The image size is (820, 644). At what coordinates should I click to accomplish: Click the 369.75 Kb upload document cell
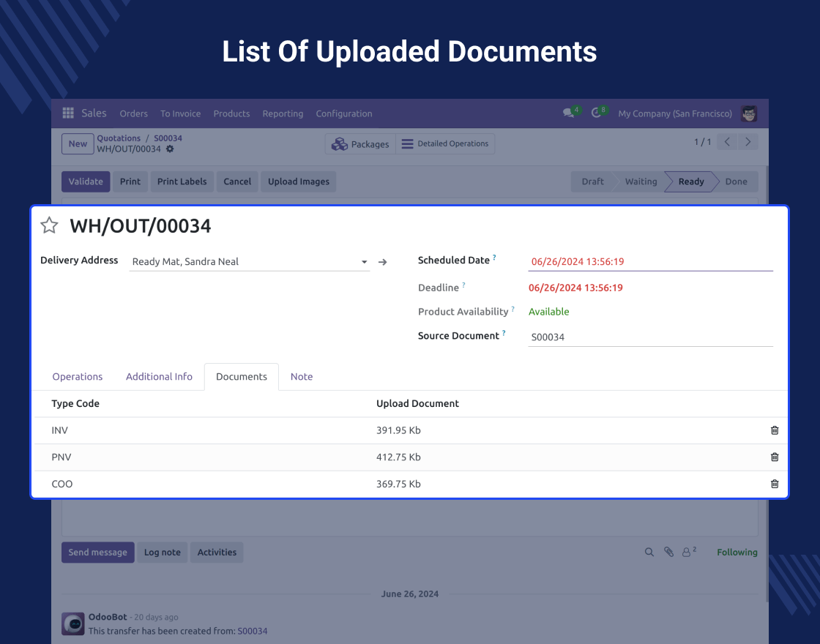[398, 484]
